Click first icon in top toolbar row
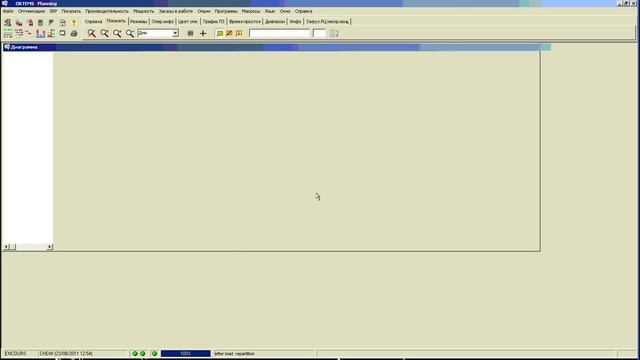 (7, 22)
